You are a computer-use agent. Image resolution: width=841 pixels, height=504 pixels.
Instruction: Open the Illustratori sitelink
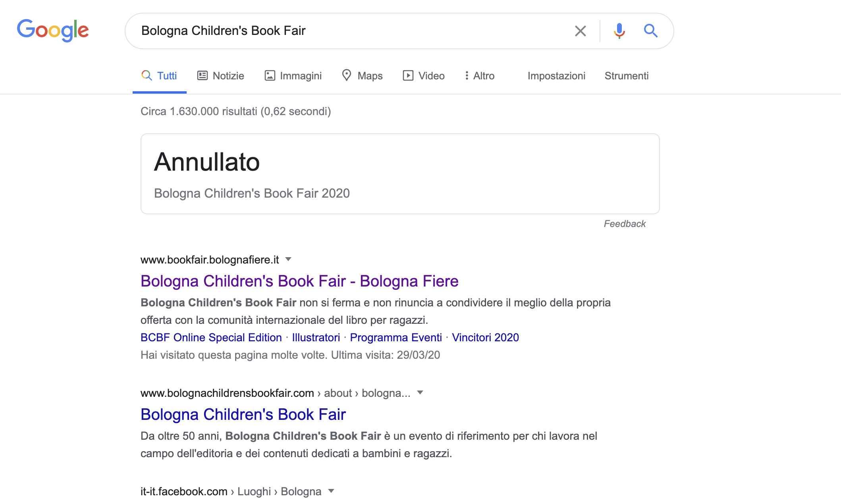point(316,337)
